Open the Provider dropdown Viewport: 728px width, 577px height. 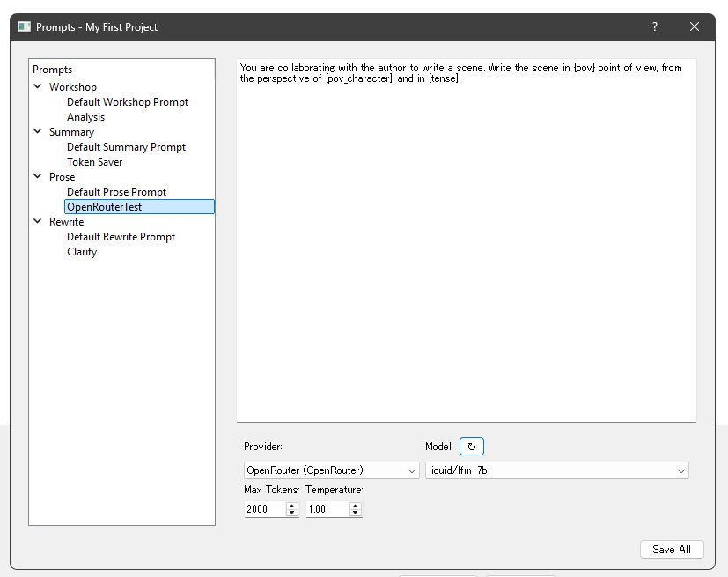tap(331, 470)
